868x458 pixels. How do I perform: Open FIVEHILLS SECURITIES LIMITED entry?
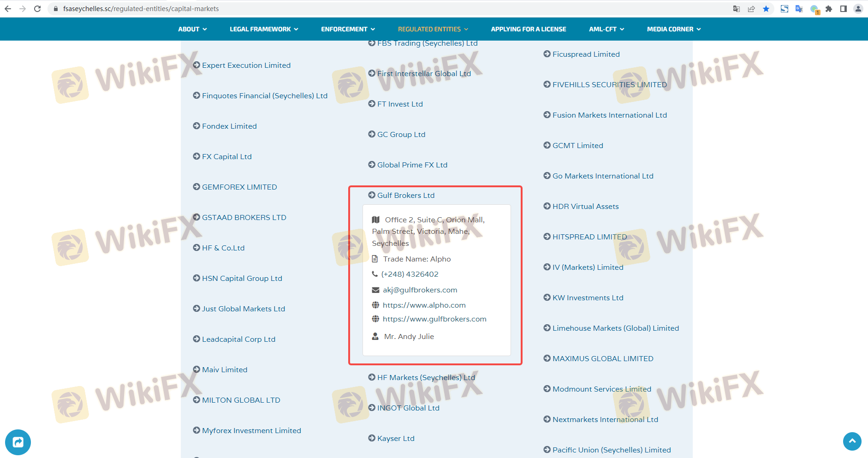[610, 84]
